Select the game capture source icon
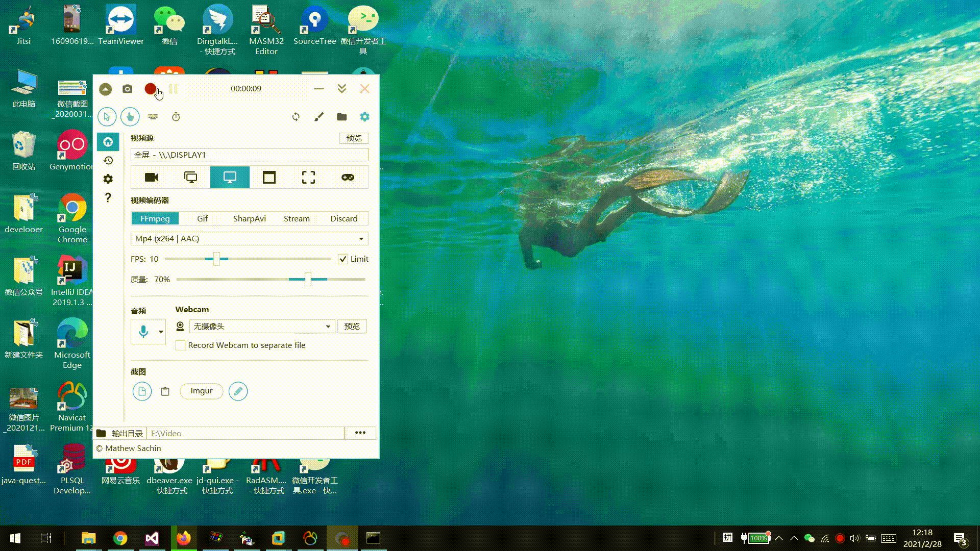This screenshot has height=551, width=980. [348, 178]
